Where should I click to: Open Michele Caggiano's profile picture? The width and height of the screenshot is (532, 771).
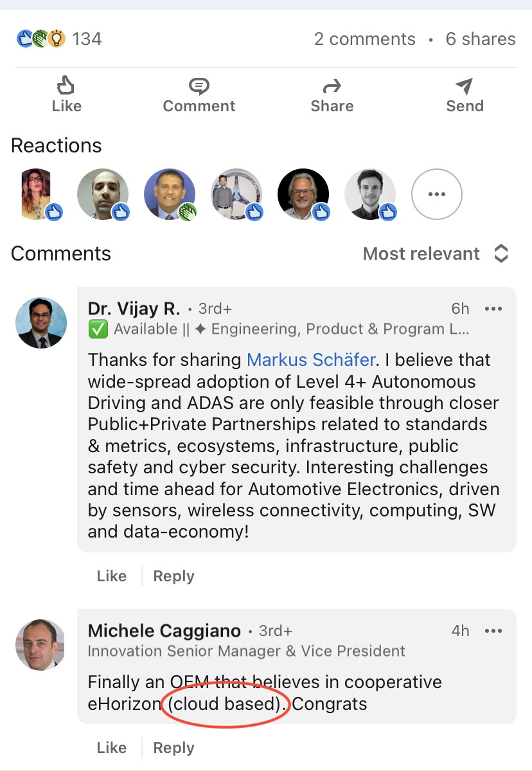pos(40,644)
